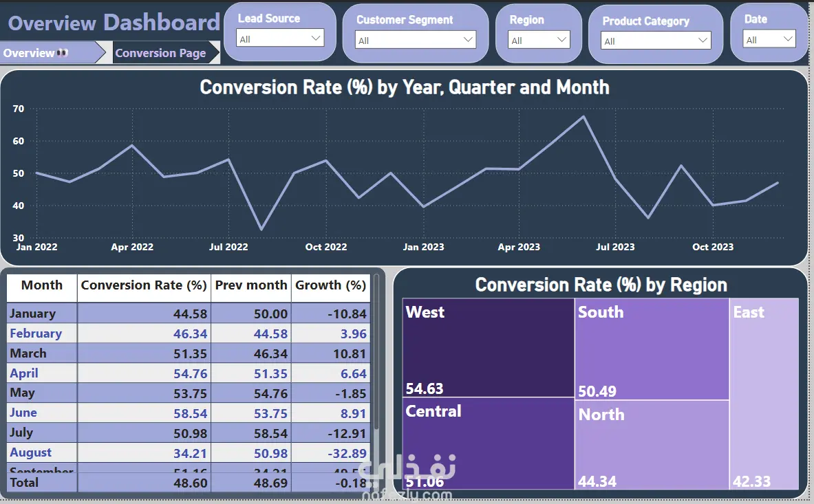Screen dimensions: 814x504
Task: Click West region value 54.63
Action: tap(424, 389)
